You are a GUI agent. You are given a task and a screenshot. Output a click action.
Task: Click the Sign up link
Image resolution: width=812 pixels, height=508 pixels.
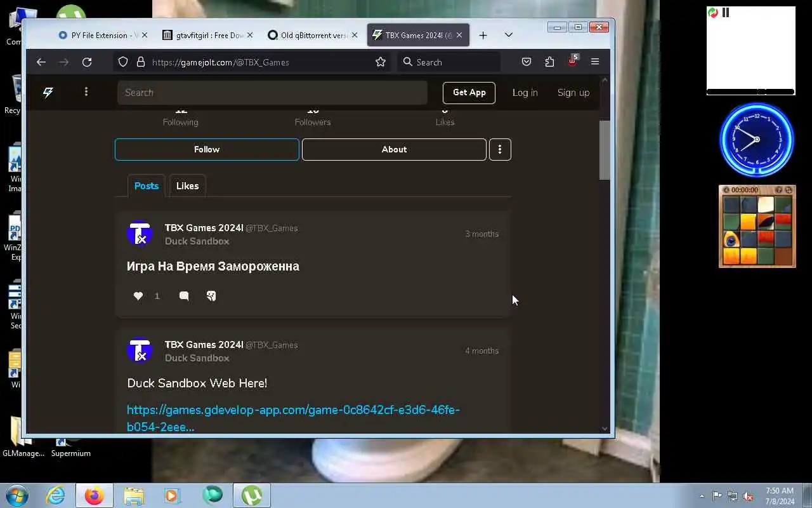click(x=573, y=93)
